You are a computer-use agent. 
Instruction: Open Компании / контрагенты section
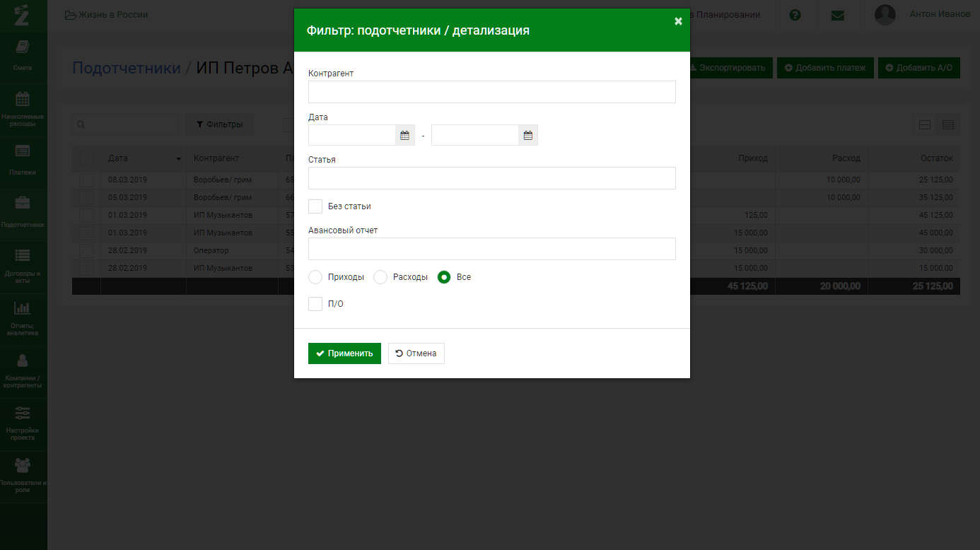[x=23, y=372]
